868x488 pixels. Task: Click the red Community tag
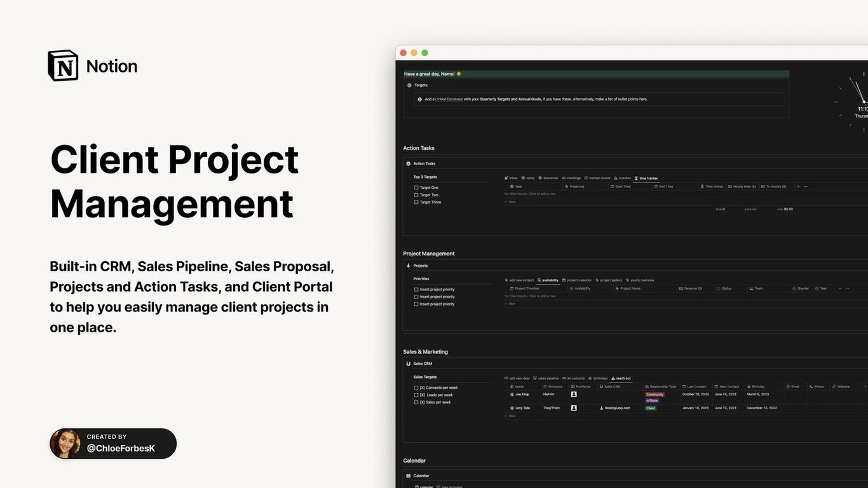[x=654, y=395]
